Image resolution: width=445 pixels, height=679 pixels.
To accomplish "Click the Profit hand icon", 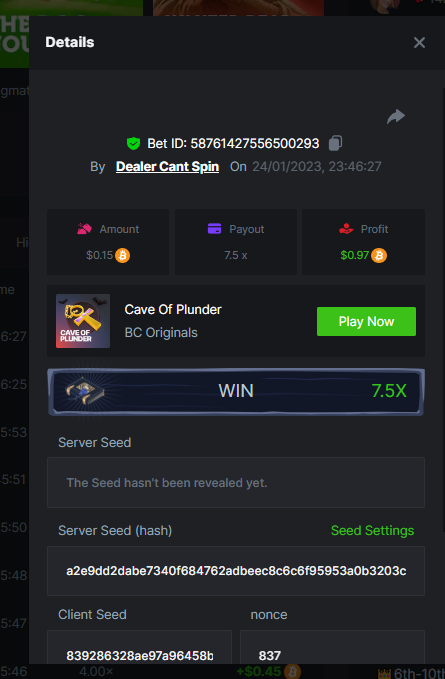I will pos(346,229).
